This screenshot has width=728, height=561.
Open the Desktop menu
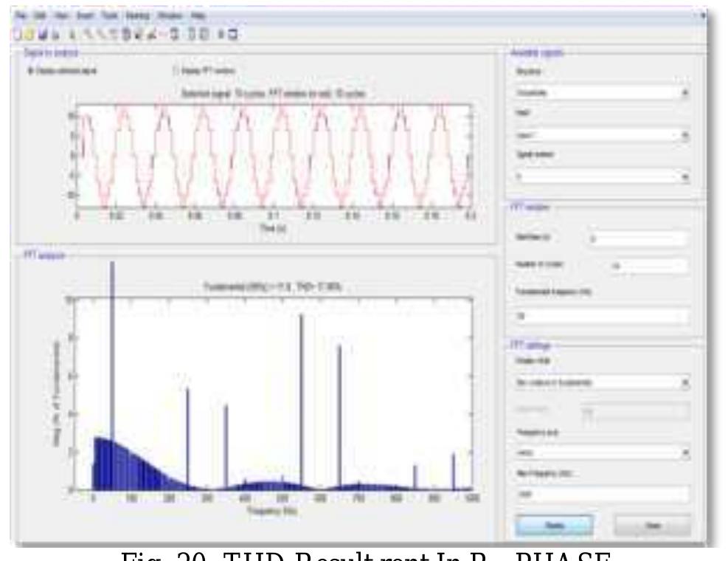138,16
